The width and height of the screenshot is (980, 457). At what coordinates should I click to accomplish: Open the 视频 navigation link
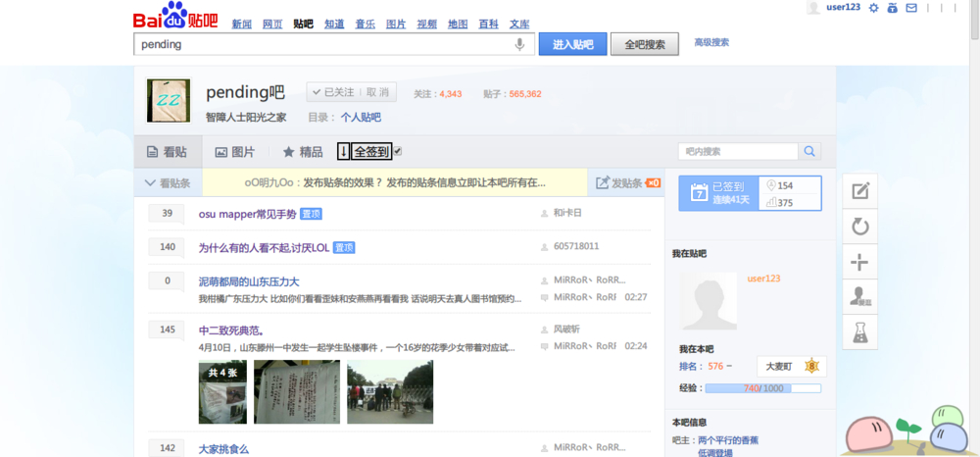tap(427, 25)
